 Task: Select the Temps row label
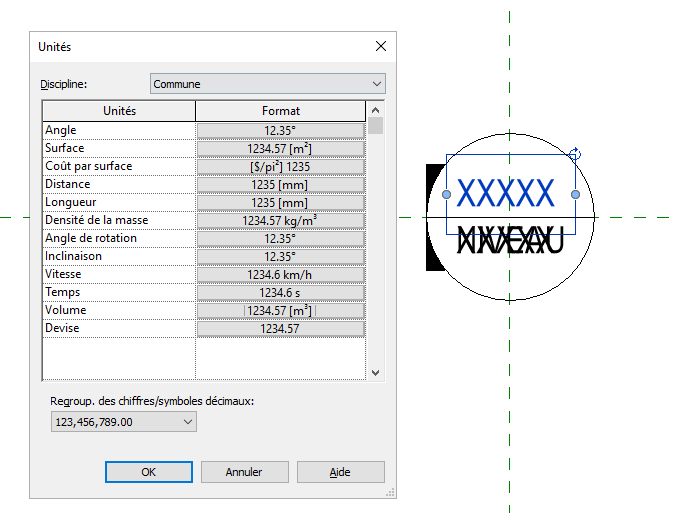63,292
